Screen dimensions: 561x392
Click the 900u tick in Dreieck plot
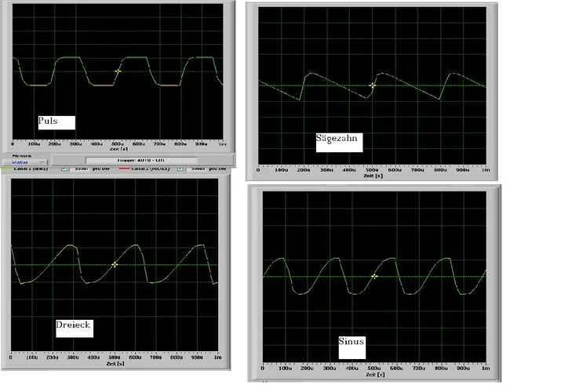tap(197, 357)
